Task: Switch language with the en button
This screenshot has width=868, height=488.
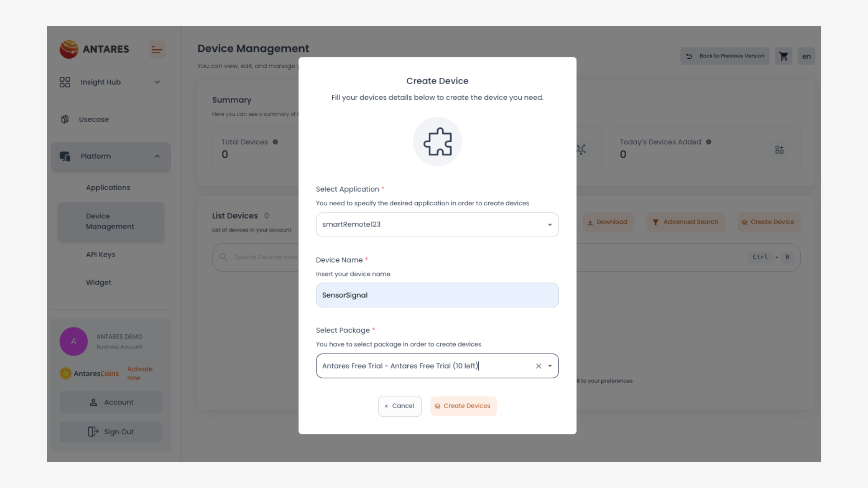Action: coord(806,56)
